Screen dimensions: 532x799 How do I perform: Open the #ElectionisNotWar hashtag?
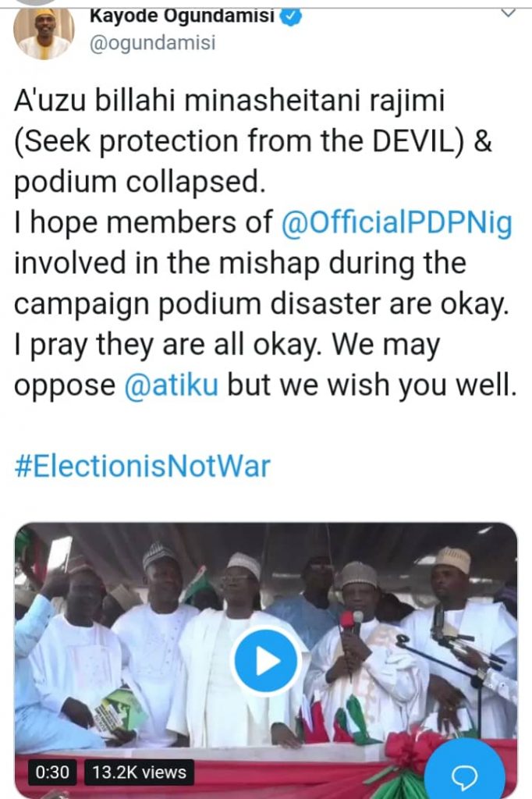142,467
